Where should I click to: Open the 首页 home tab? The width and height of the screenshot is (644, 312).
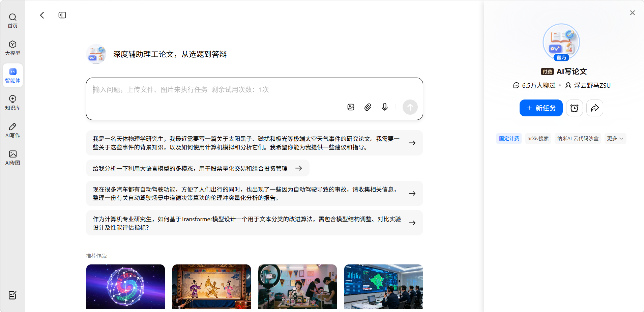coord(12,21)
